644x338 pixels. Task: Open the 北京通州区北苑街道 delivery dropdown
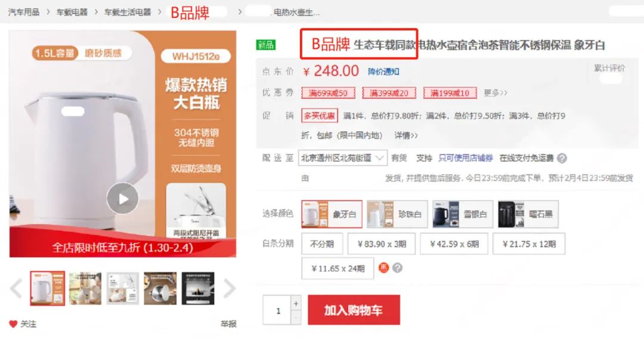342,158
